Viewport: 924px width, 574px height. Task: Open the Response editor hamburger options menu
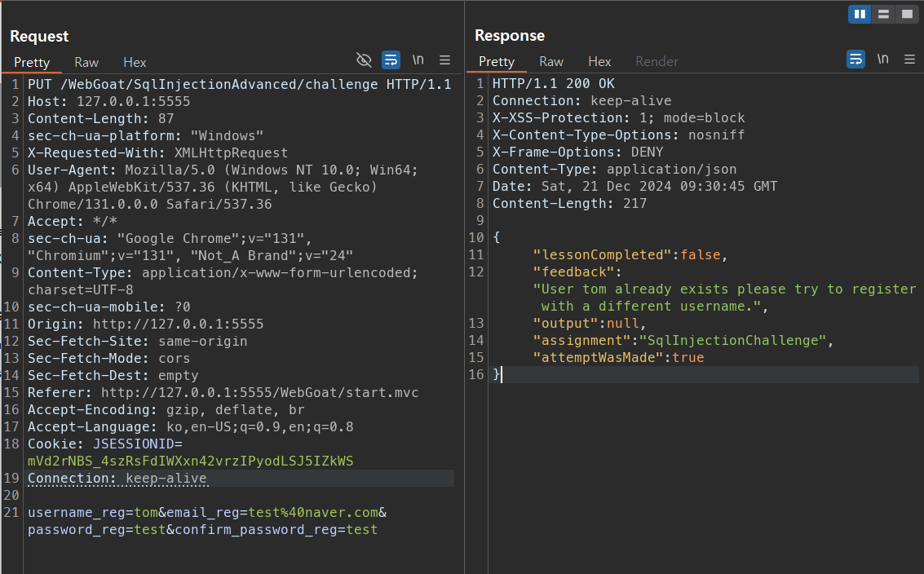click(x=909, y=59)
